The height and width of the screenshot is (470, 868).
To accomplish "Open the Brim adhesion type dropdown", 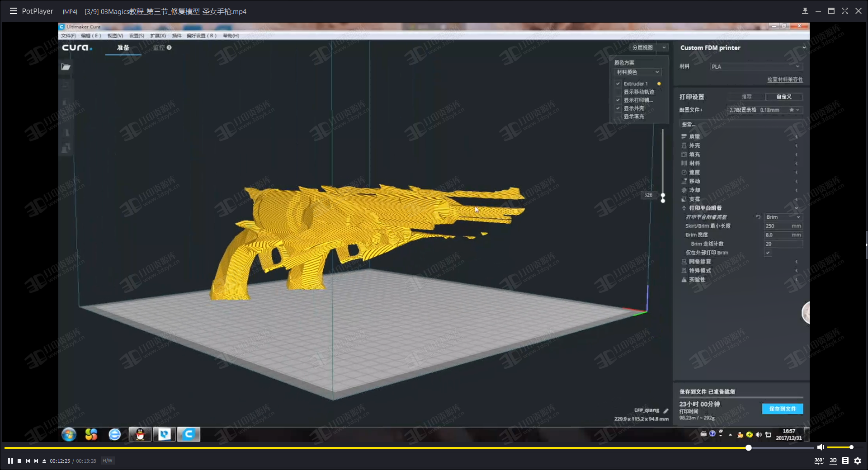I will coord(783,217).
